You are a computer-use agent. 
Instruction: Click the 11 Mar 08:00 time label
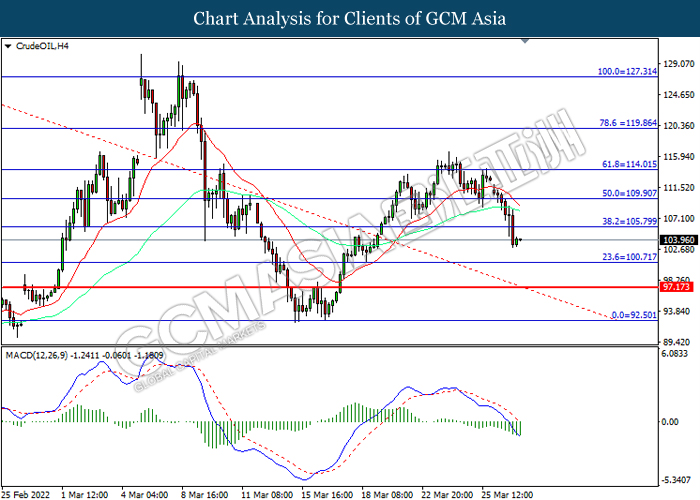point(267,495)
